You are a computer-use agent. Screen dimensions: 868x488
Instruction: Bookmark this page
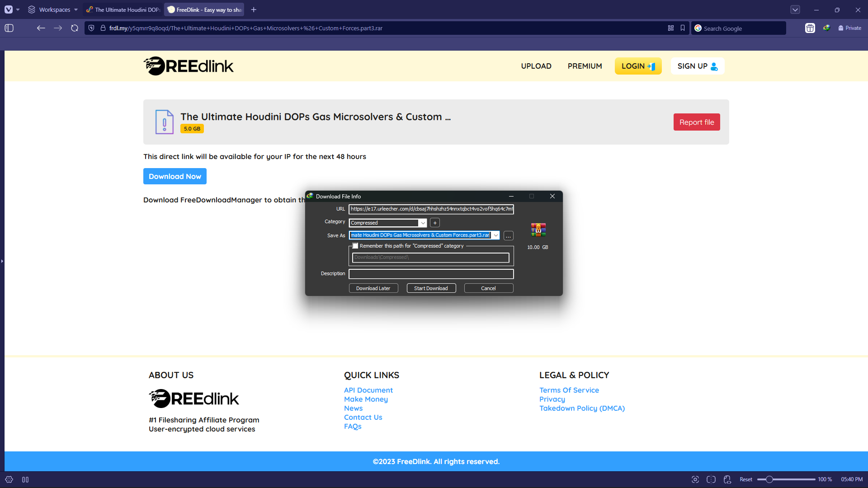click(x=683, y=28)
